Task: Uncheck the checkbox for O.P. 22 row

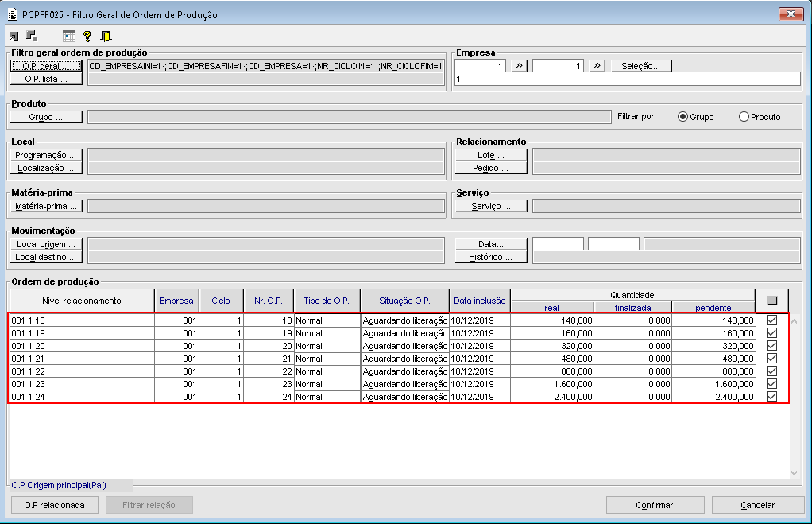Action: [x=771, y=371]
